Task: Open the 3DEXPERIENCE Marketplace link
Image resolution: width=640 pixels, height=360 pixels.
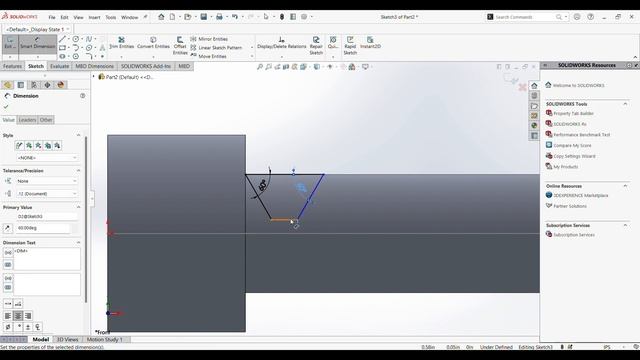Action: pyautogui.click(x=581, y=196)
